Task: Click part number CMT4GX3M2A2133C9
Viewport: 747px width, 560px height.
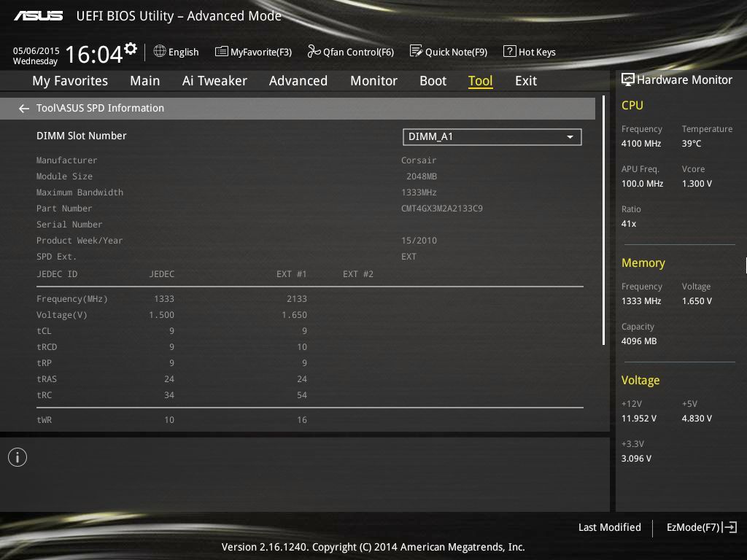Action: click(x=441, y=209)
